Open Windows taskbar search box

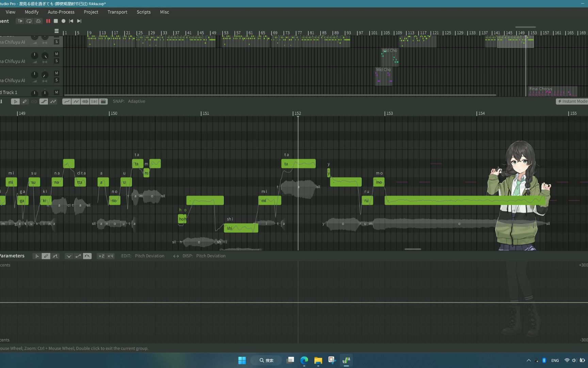266,360
